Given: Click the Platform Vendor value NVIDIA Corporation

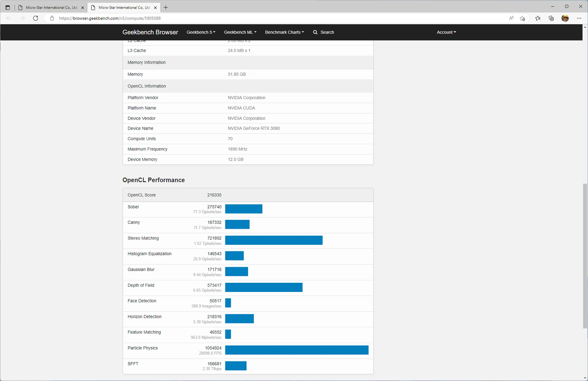Looking at the screenshot, I should coord(246,98).
